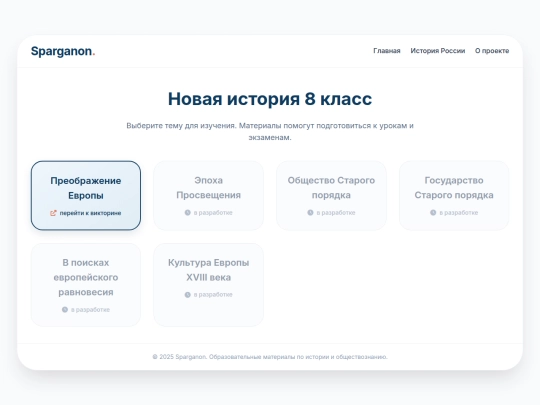540x405 pixels.
Task: Select the Эпоха Просвещения card
Action: tap(209, 195)
